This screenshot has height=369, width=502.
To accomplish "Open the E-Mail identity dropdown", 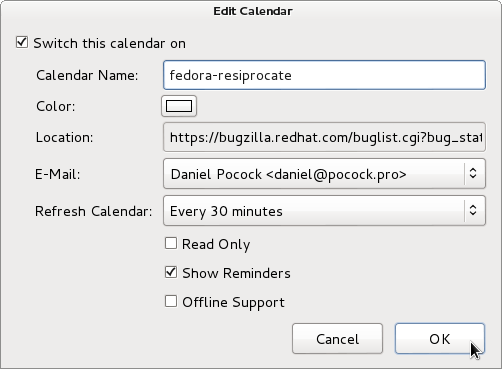I will click(324, 174).
